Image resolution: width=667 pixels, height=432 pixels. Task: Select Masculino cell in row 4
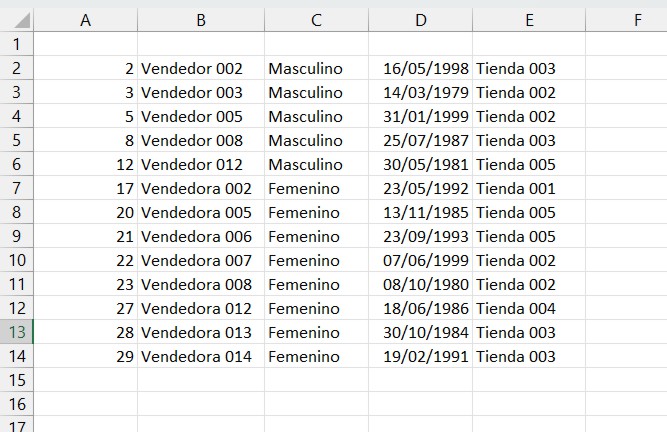click(x=316, y=116)
